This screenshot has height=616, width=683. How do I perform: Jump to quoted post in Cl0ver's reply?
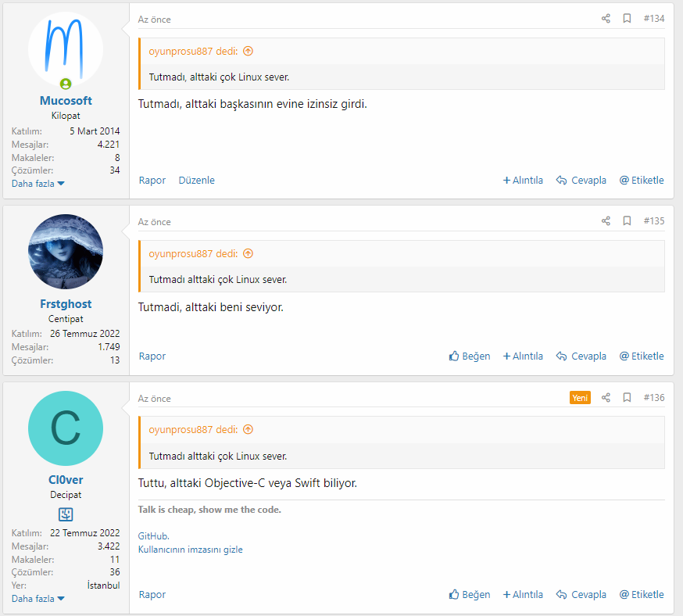(x=248, y=429)
